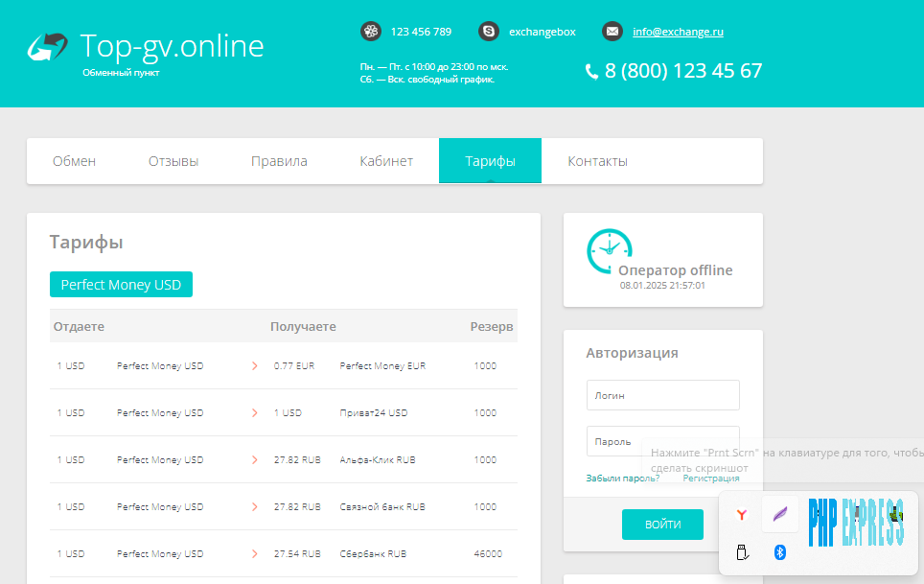Focus the Логин input field
Screen dimensions: 924x584
click(662, 395)
